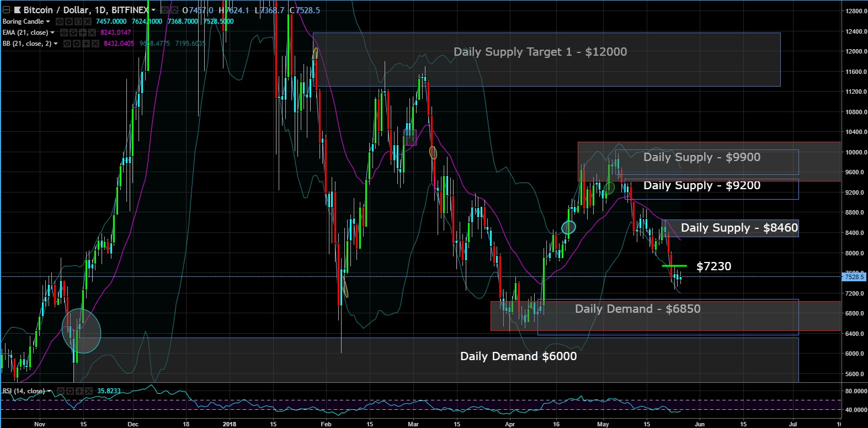Expand the RSI (14, close) dropdown arrow
This screenshot has width=868, height=428.
pos(49,391)
